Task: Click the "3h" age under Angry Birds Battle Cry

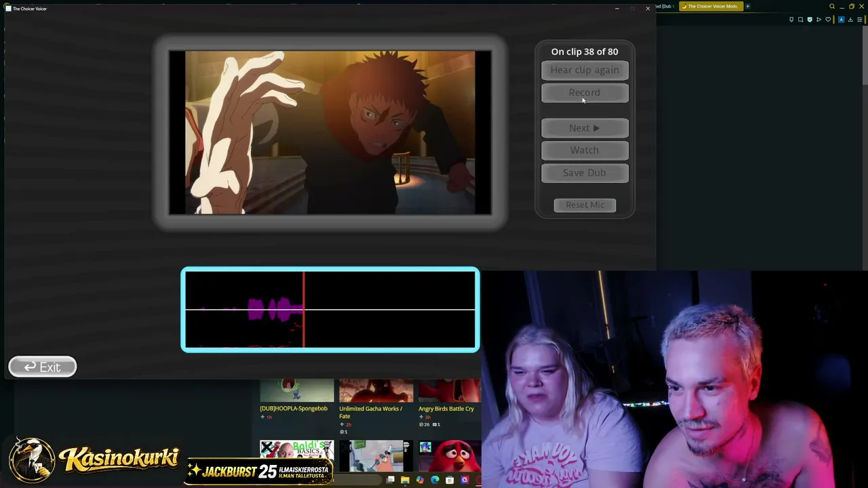Action: click(428, 418)
